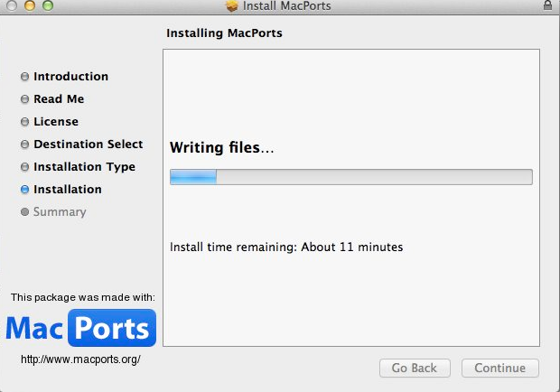Image resolution: width=560 pixels, height=392 pixels.
Task: Click the MacPorts logo
Action: pos(81,328)
